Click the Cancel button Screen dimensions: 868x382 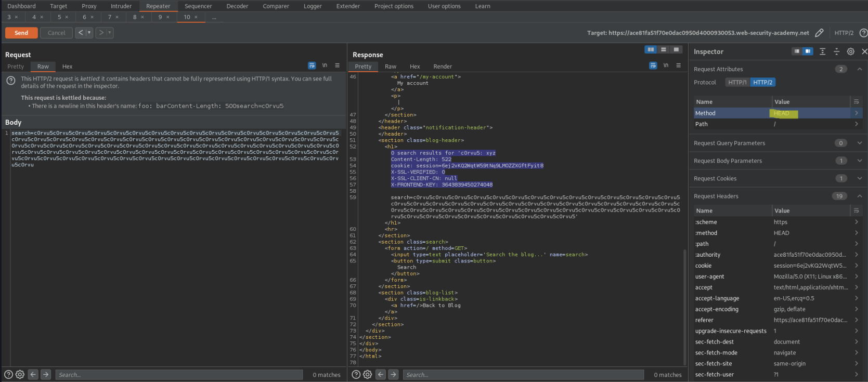click(x=56, y=33)
